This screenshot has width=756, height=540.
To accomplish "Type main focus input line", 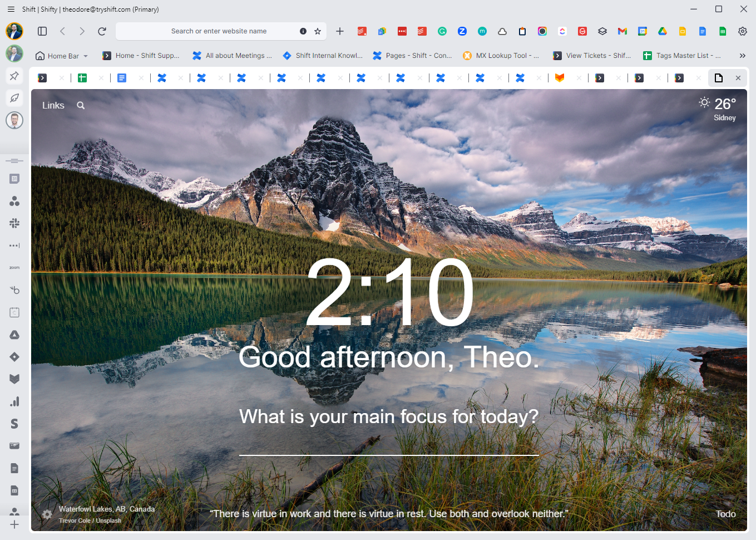I will point(389,445).
